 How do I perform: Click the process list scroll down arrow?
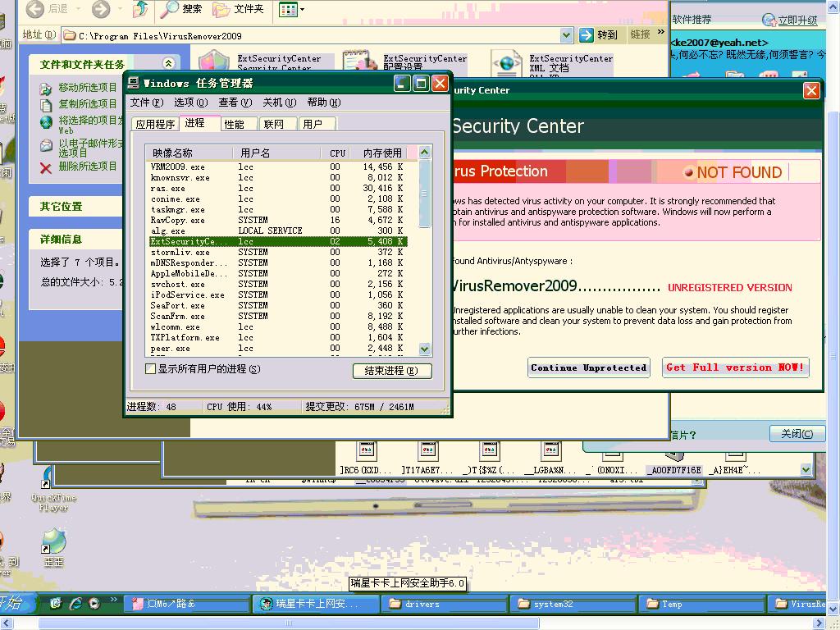[x=424, y=349]
